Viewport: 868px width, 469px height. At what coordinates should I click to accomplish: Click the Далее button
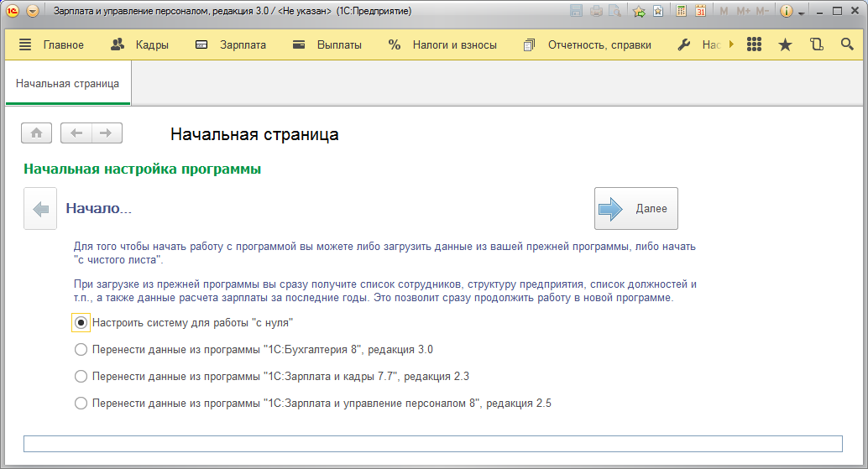pos(635,209)
